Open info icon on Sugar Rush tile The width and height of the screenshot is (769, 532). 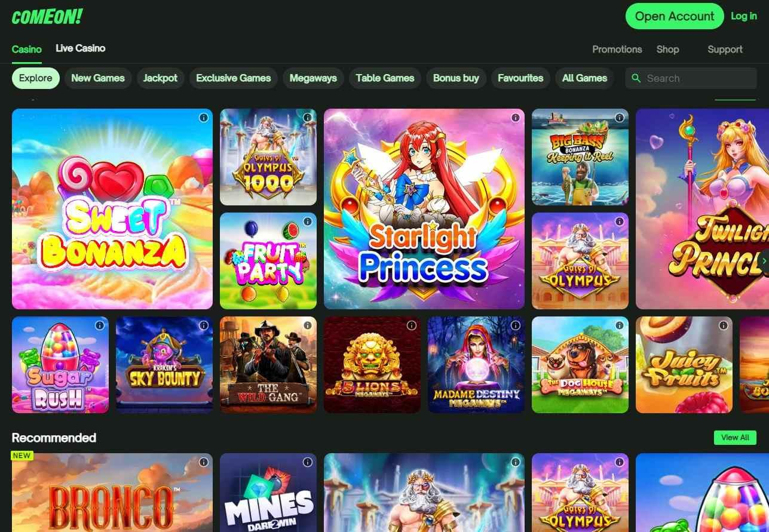tap(100, 325)
